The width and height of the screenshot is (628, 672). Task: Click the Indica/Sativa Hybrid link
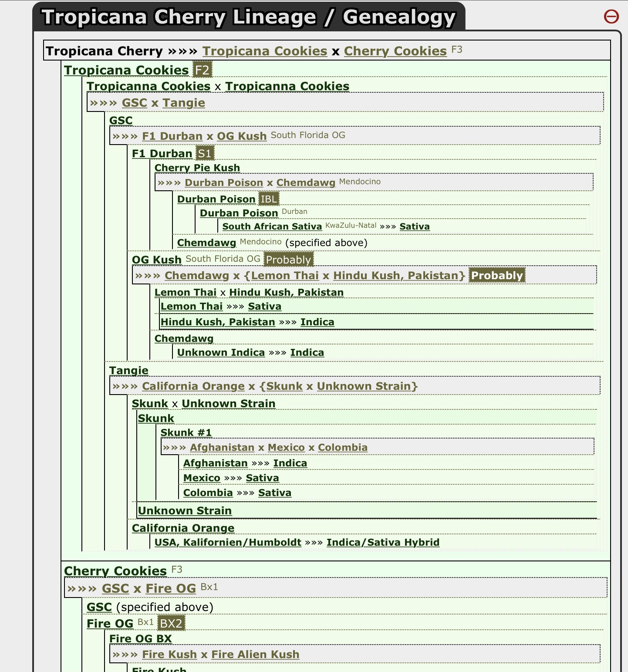click(x=383, y=543)
